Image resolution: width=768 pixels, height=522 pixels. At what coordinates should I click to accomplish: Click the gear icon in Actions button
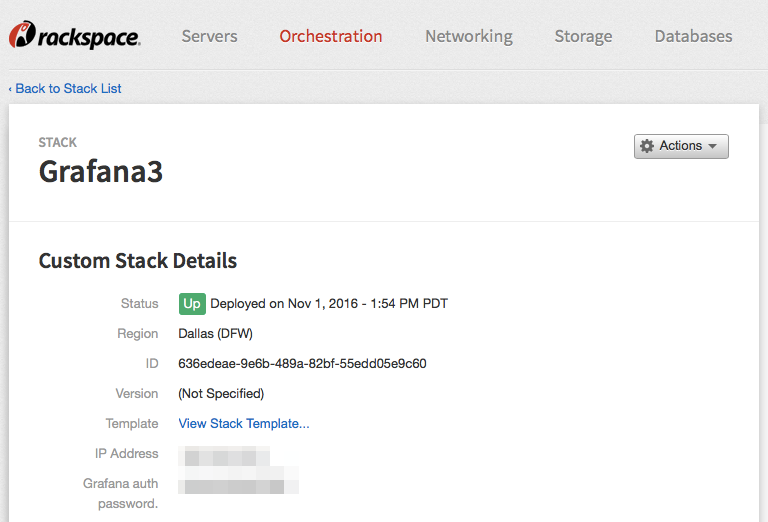point(647,146)
